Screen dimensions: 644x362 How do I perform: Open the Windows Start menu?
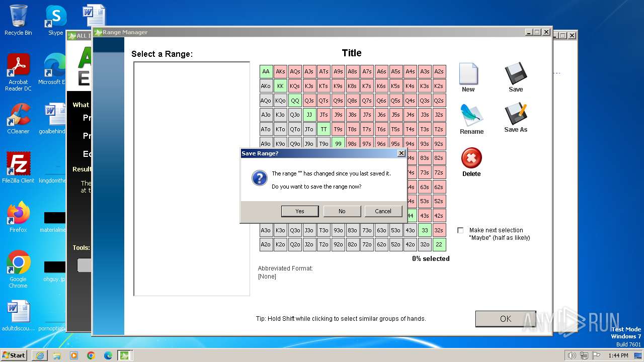click(x=14, y=355)
